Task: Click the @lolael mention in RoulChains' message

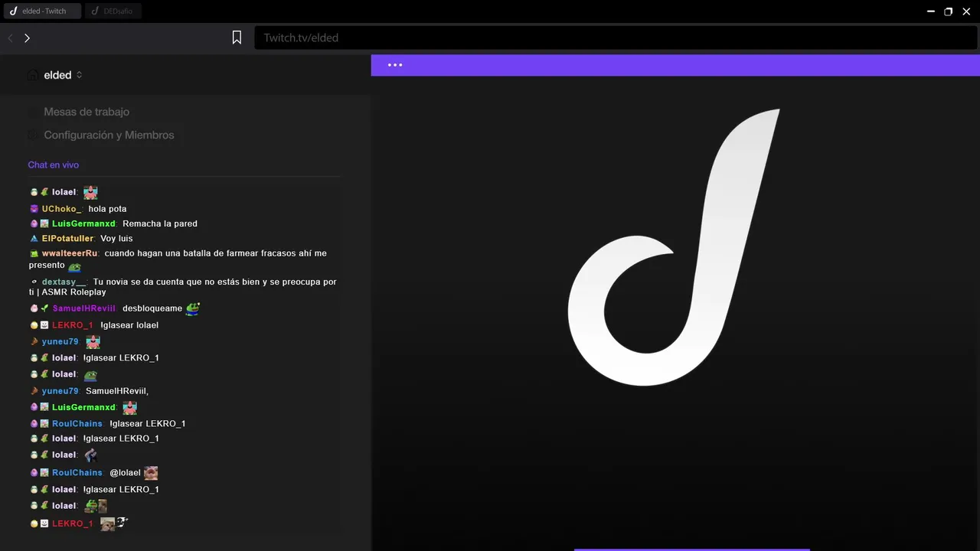Action: click(126, 473)
